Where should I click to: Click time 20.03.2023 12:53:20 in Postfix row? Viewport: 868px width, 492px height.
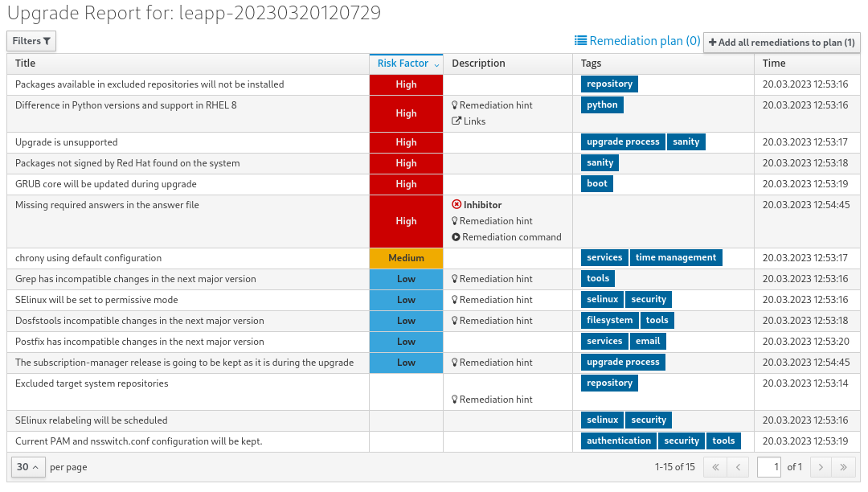coord(805,342)
